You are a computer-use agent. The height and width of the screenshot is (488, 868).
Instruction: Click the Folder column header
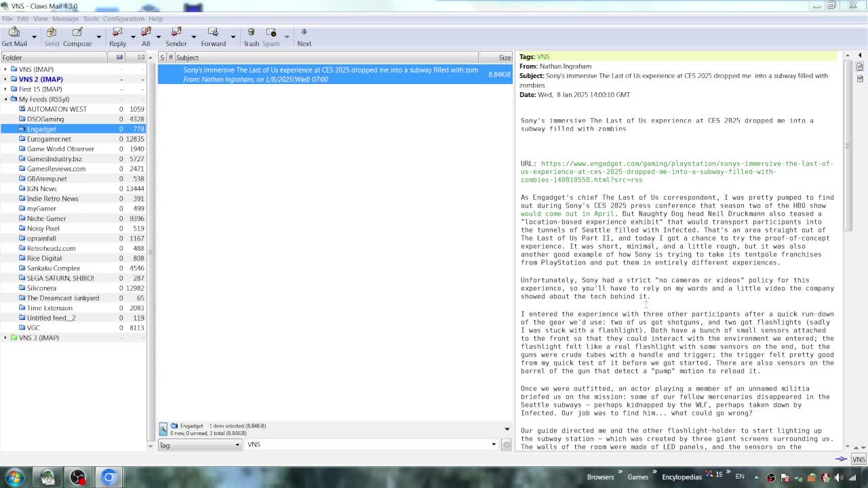[54, 58]
